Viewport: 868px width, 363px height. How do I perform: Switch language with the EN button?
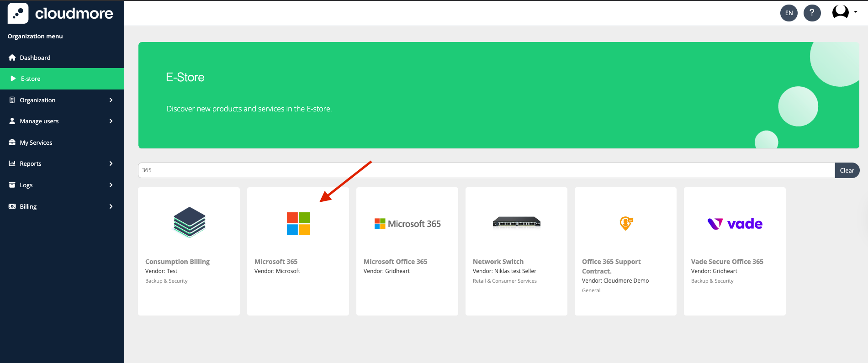click(x=789, y=13)
